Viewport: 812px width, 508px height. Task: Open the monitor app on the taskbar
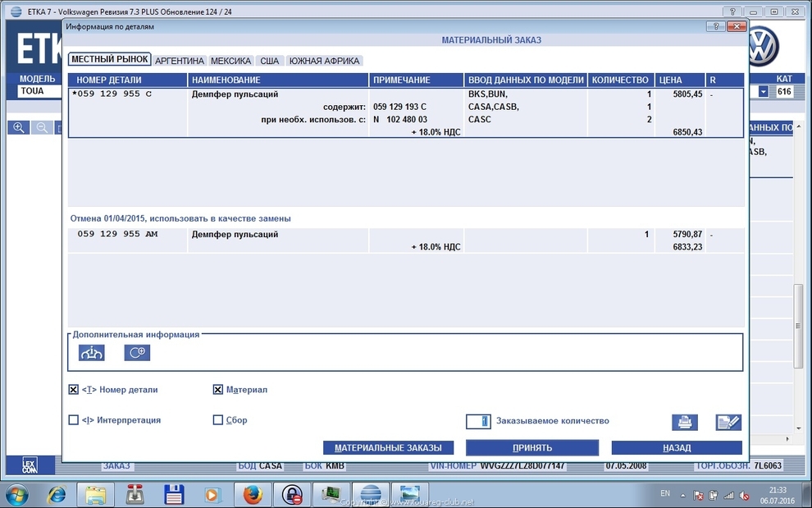tap(331, 495)
